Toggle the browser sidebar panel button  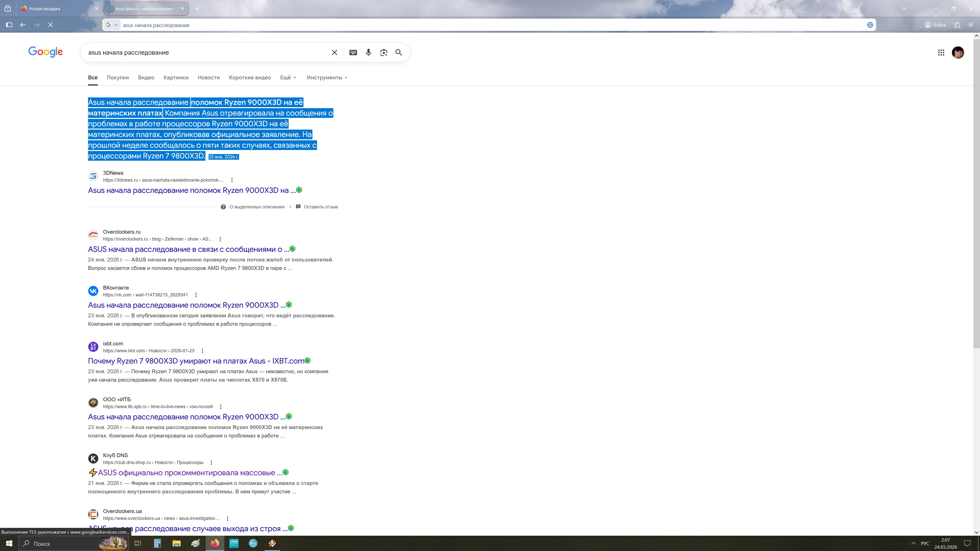[x=9, y=25]
